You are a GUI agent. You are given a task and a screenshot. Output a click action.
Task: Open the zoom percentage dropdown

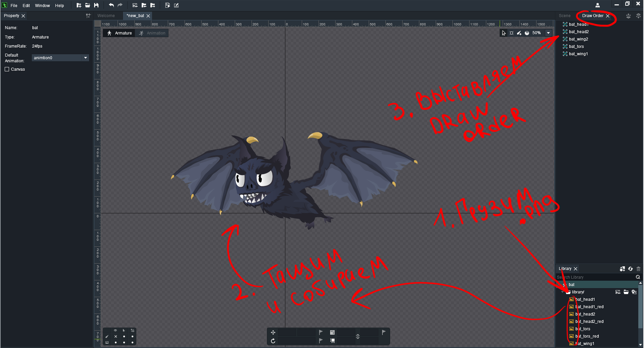[548, 33]
